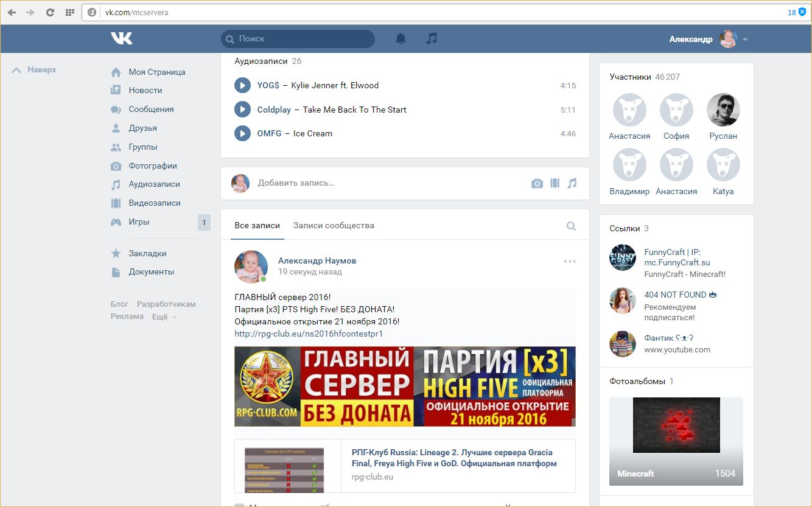The height and width of the screenshot is (507, 812).
Task: Click browser forward arrow
Action: click(x=30, y=12)
